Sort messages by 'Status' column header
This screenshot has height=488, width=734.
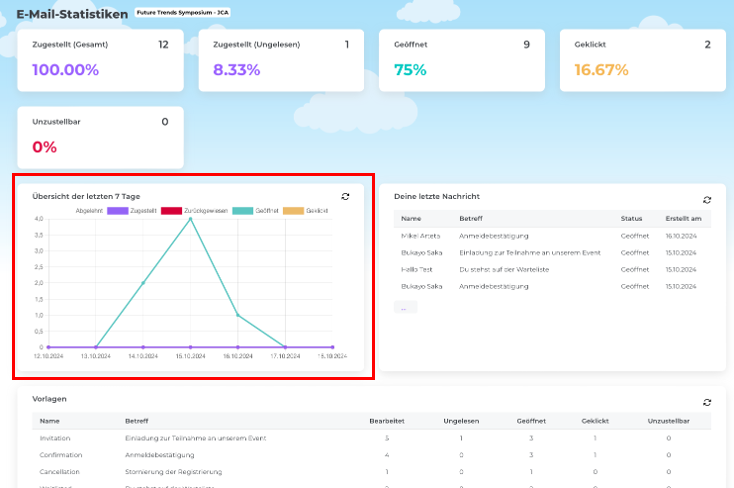(631, 219)
